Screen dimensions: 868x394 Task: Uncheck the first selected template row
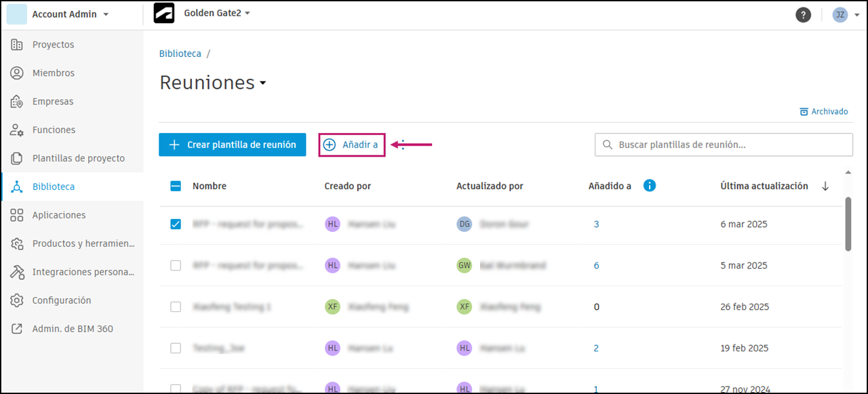pos(176,224)
